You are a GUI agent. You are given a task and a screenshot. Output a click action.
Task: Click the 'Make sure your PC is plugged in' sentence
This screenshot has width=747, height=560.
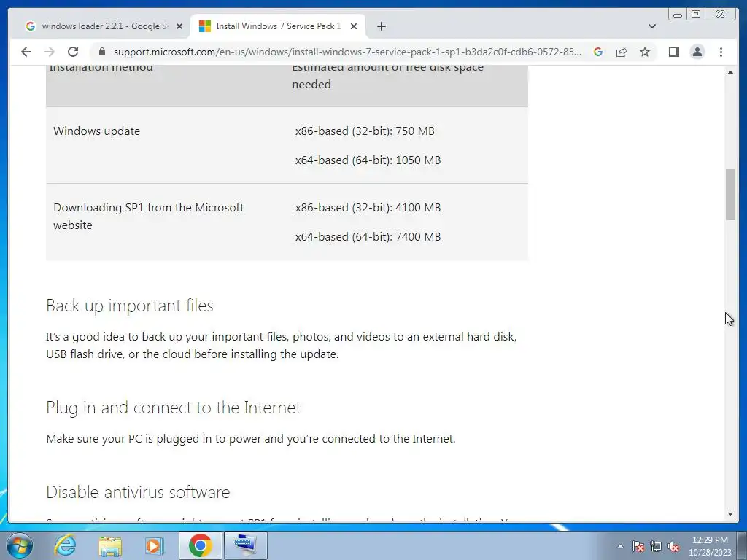pos(251,438)
